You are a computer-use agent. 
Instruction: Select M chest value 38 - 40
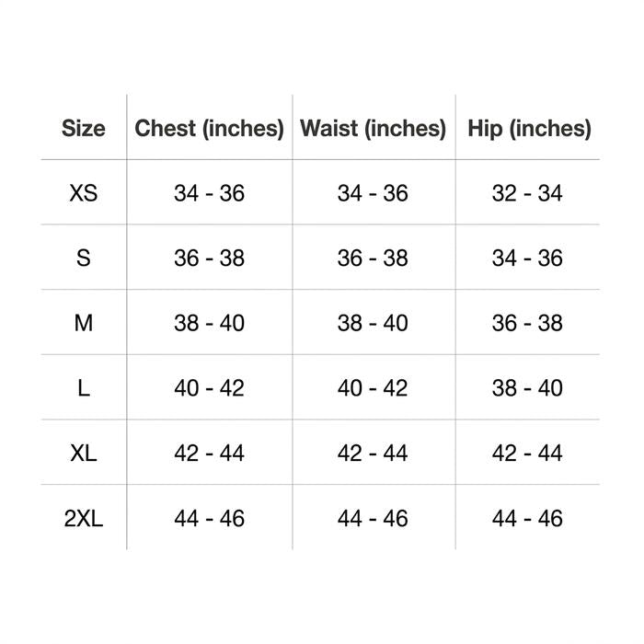click(209, 323)
